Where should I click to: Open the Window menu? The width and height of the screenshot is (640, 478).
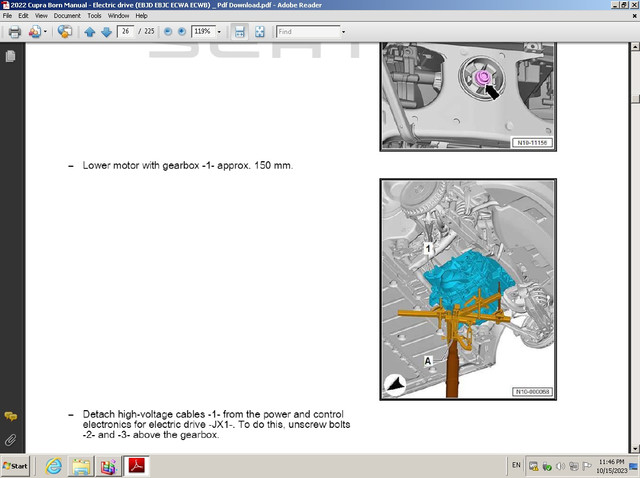click(x=118, y=16)
